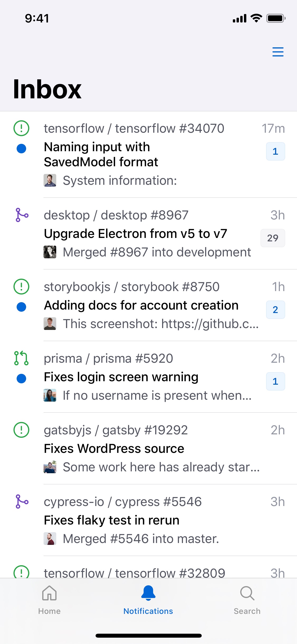The width and height of the screenshot is (297, 644).
Task: Tap the Inbox heading
Action: point(47,89)
